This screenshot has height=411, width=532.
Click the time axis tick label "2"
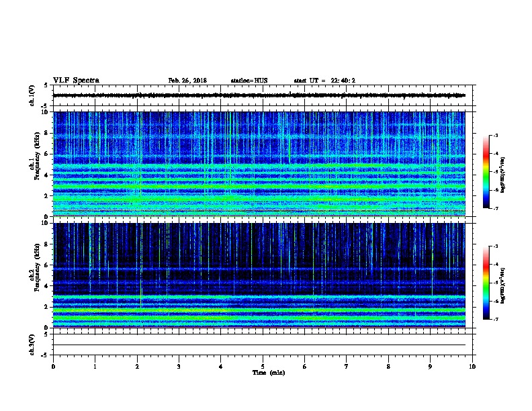137,367
